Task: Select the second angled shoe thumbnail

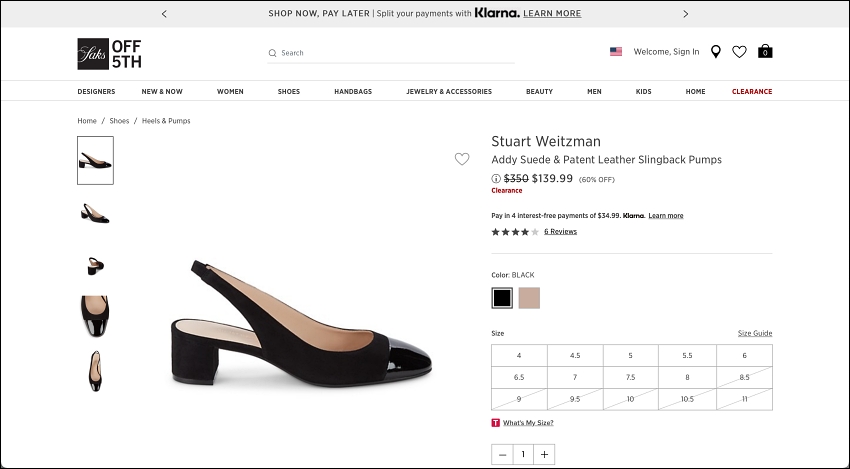Action: (95, 213)
